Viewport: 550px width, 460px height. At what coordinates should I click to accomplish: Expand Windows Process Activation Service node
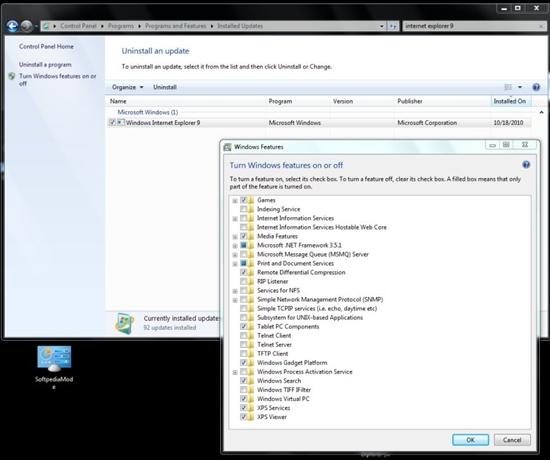pos(235,372)
